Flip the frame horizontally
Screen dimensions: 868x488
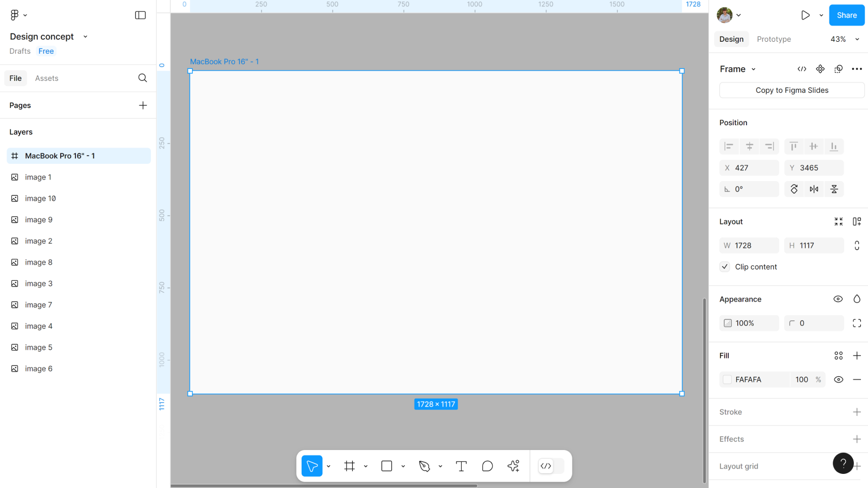pos(814,189)
